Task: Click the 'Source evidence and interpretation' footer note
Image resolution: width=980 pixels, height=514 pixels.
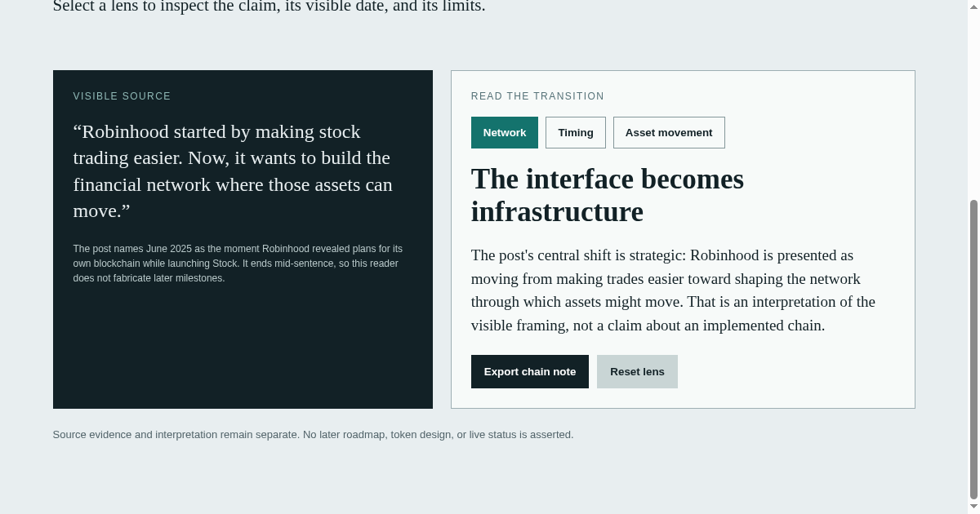Action: point(313,435)
